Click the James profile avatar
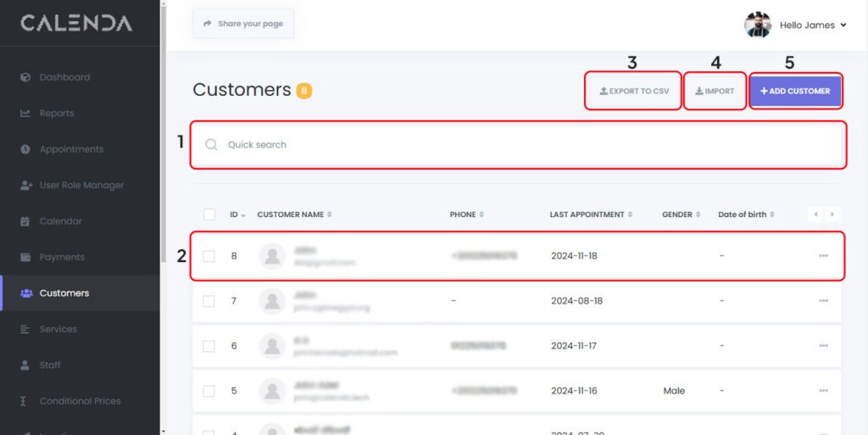Screen dimensions: 868x435 (x=757, y=25)
